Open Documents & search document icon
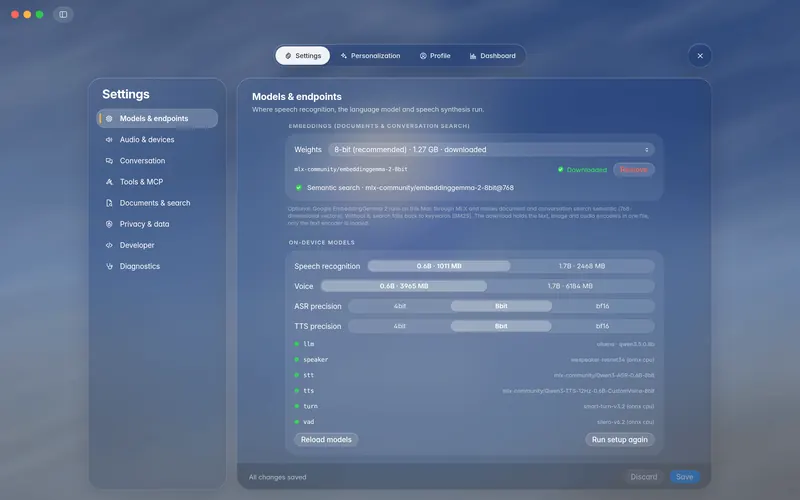The image size is (800, 500). 109,203
